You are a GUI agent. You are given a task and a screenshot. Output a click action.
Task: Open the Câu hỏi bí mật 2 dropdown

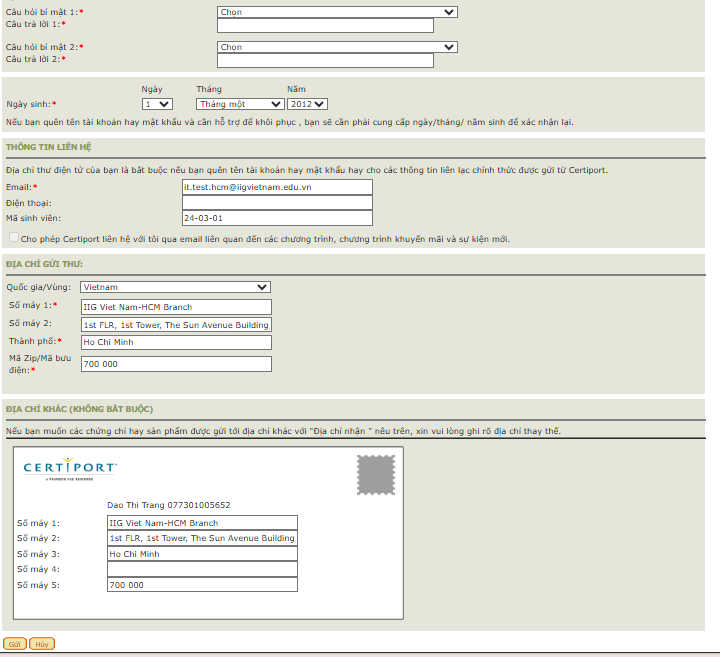(x=337, y=47)
